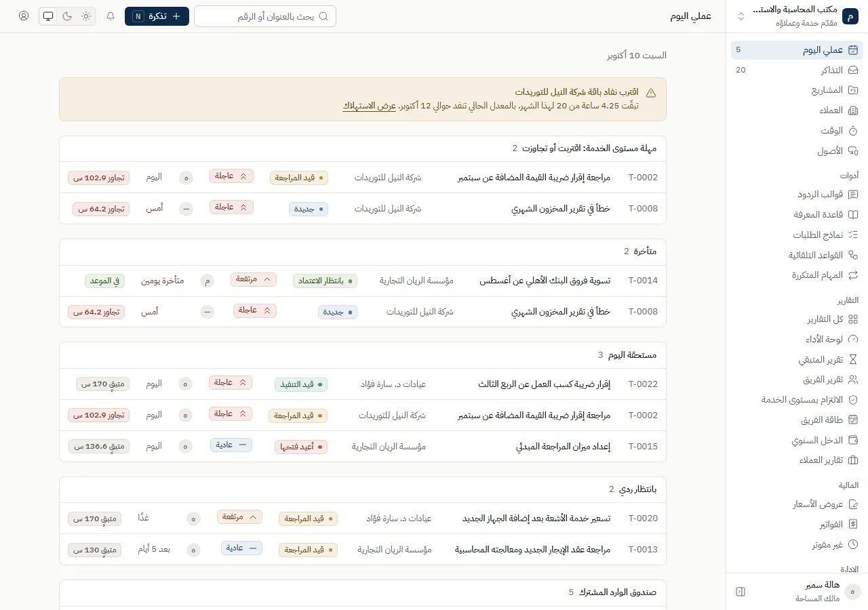
Task: Switch to dark theme moon toggle
Action: click(67, 16)
